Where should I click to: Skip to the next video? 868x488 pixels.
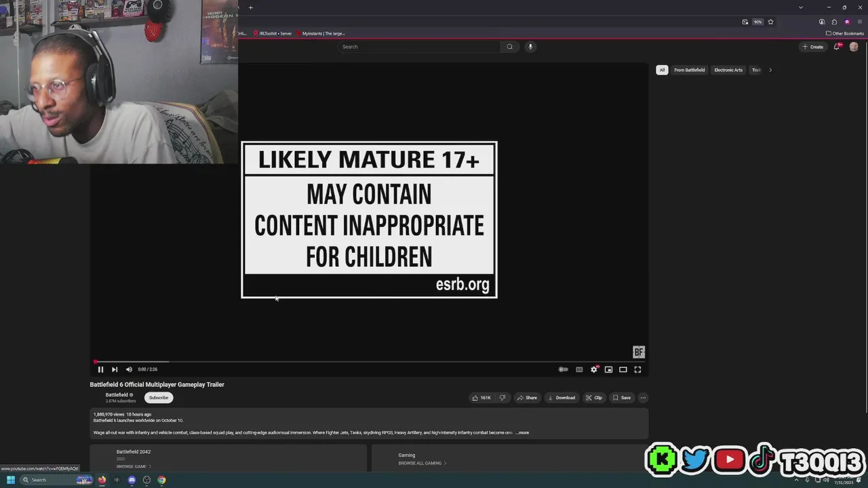point(115,369)
